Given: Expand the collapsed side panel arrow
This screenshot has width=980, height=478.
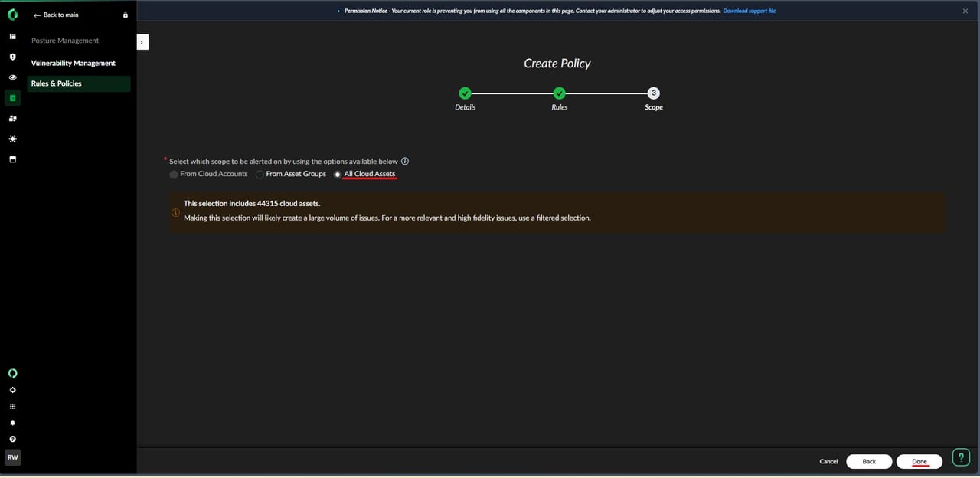Looking at the screenshot, I should [142, 42].
